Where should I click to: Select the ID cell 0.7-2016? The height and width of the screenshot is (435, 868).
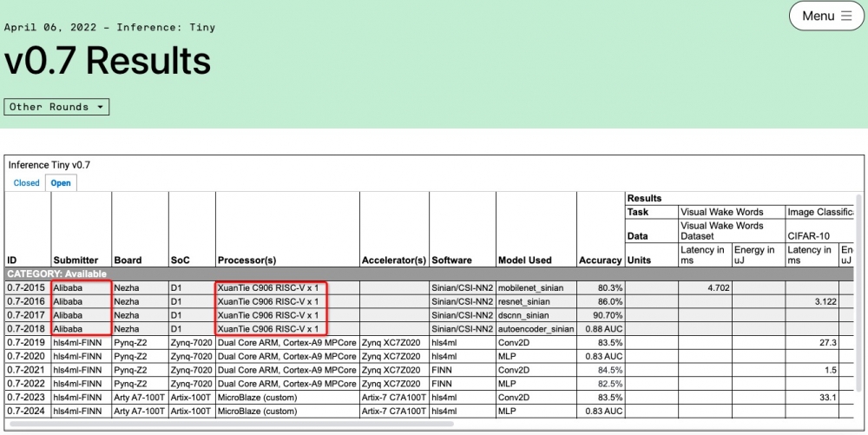pyautogui.click(x=26, y=301)
